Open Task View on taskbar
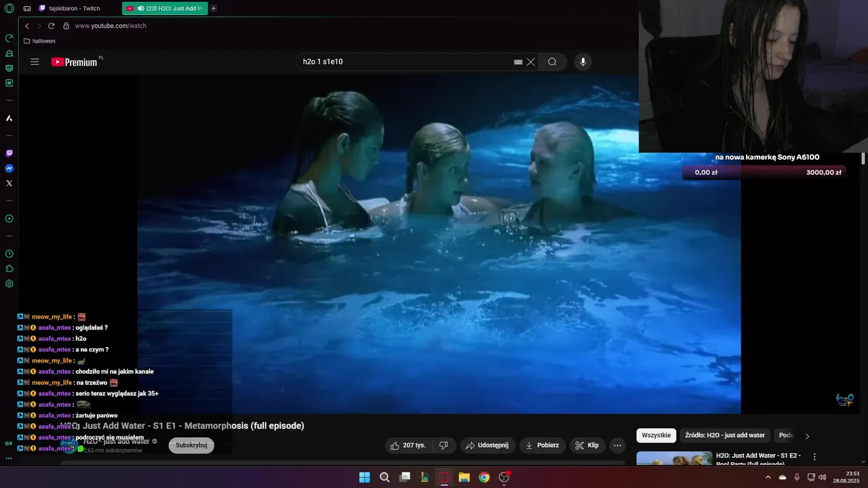This screenshot has width=868, height=488. click(x=405, y=477)
